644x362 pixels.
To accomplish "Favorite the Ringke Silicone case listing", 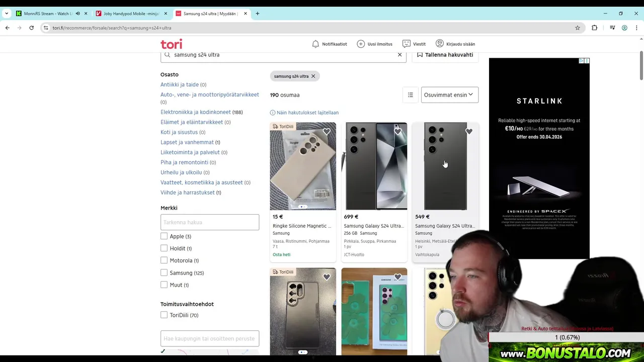I will coord(327,132).
